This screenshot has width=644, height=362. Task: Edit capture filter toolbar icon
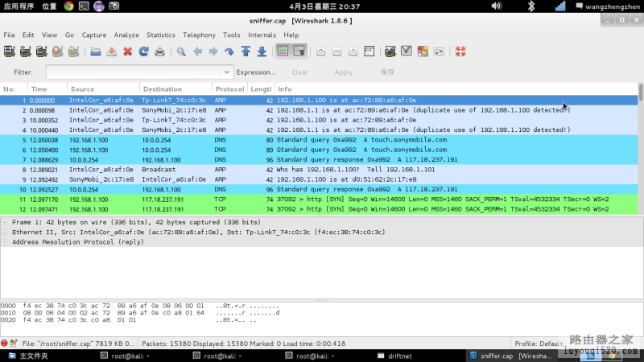pyautogui.click(x=390, y=51)
